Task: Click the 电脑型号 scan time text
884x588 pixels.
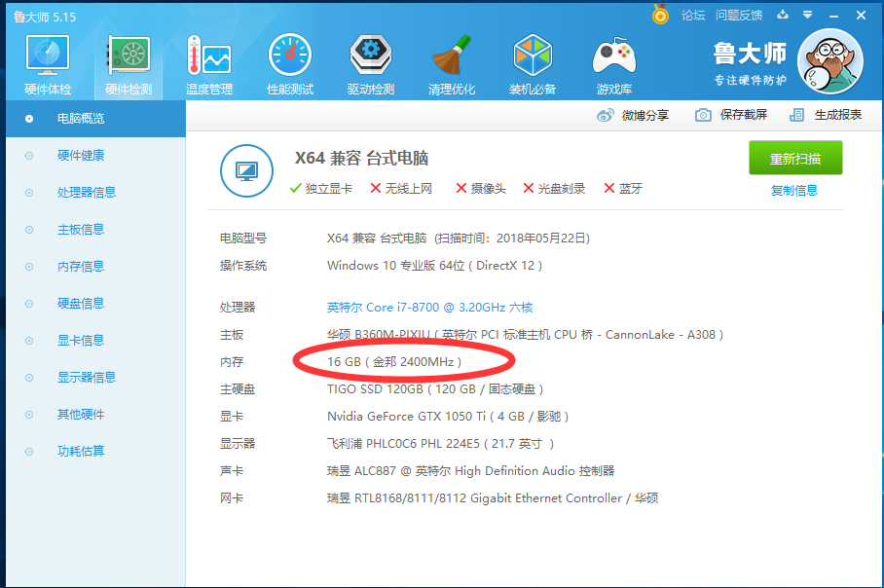Action: point(458,239)
